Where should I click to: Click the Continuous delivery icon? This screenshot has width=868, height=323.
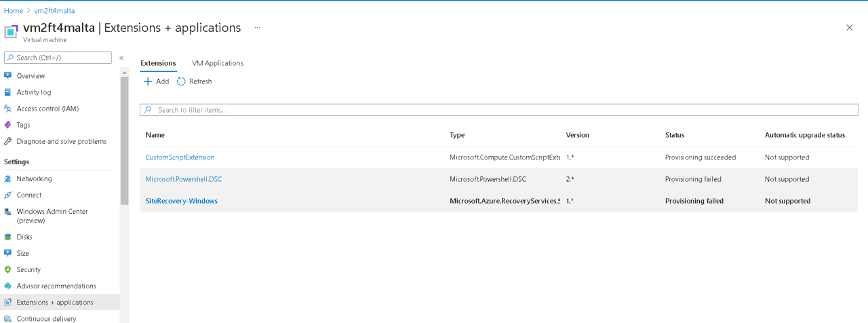(8, 318)
